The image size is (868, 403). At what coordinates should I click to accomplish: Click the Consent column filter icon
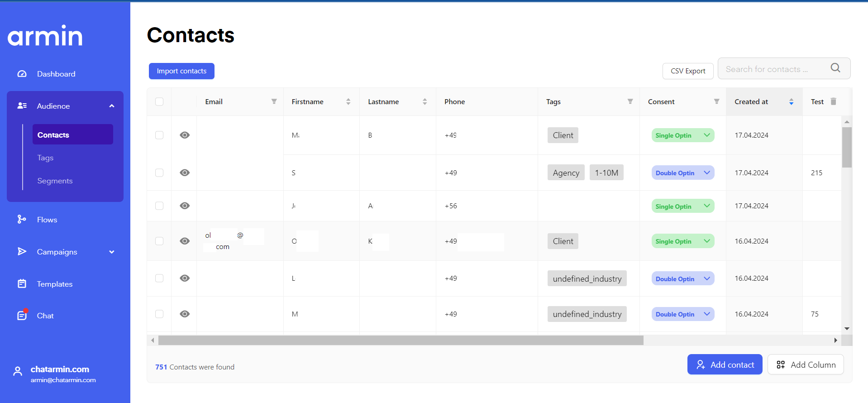click(716, 101)
